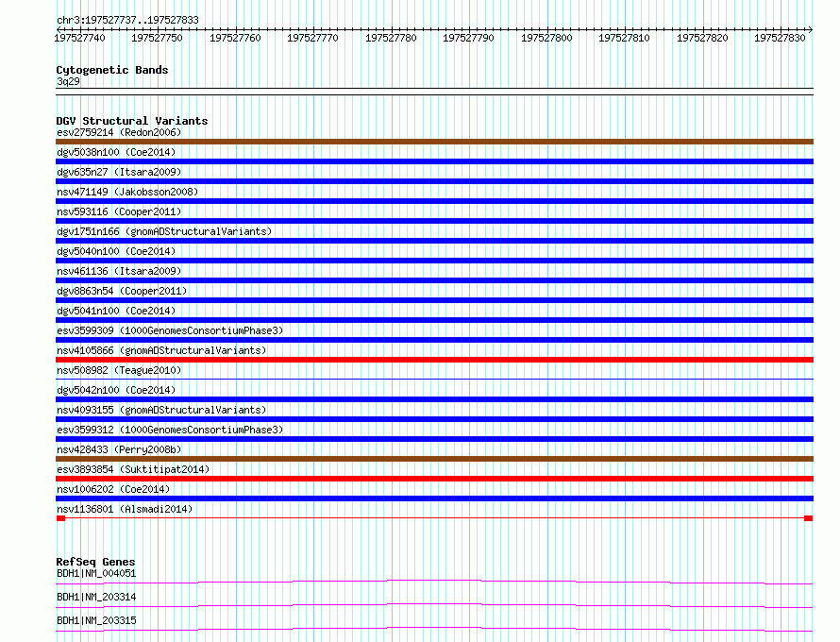Click the esv3599309 (1000GenomesConsortiumPhase3) label

[170, 330]
